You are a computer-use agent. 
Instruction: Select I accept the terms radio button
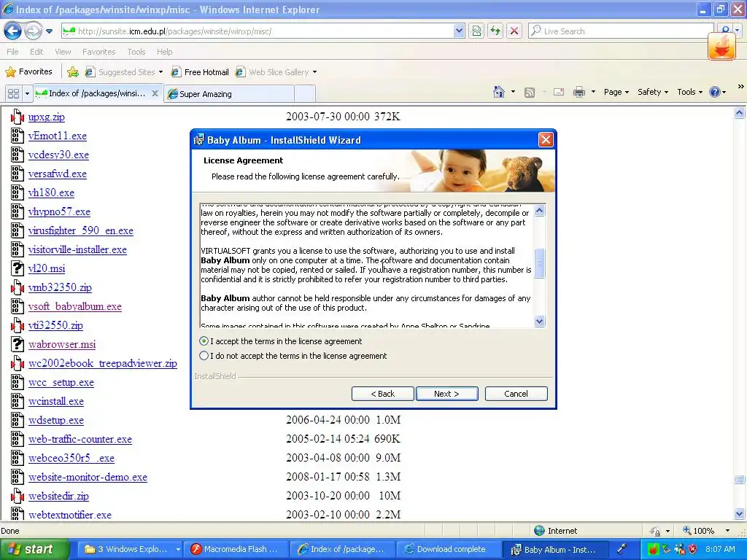(x=204, y=341)
